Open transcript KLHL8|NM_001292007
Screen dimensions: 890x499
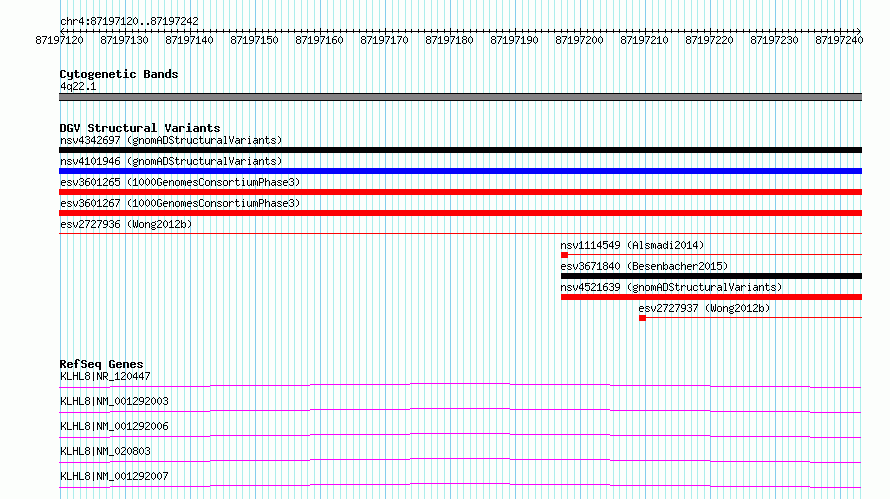(114, 476)
